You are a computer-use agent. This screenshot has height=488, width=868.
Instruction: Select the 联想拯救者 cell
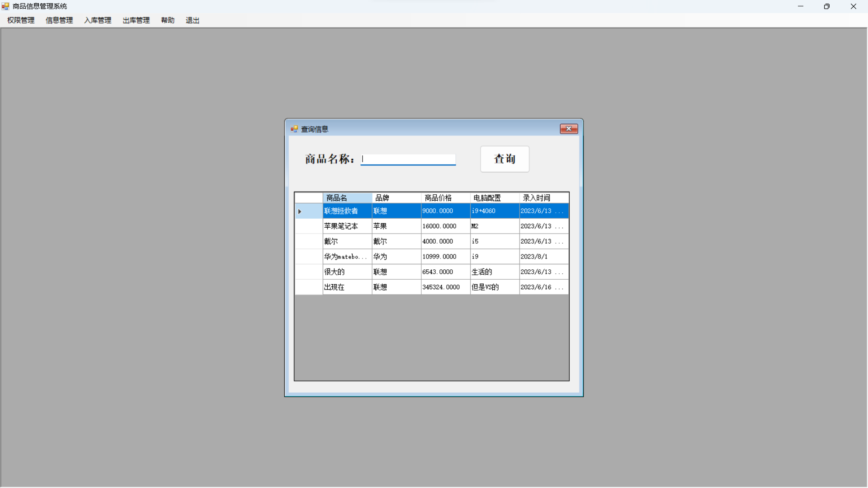(x=347, y=211)
